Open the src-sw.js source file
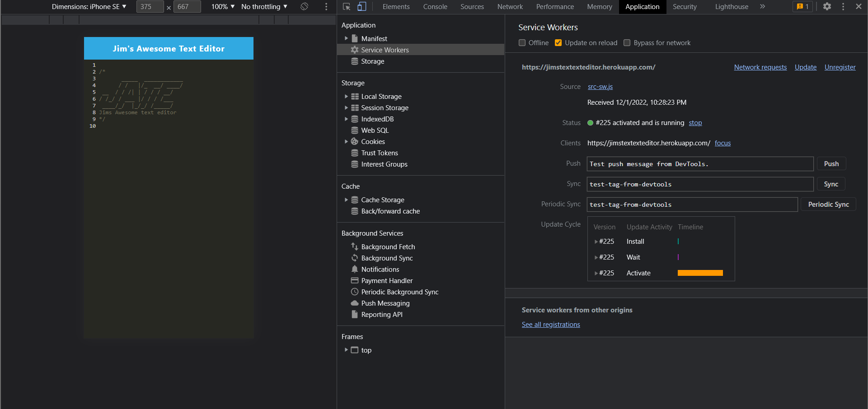The height and width of the screenshot is (409, 868). (600, 86)
